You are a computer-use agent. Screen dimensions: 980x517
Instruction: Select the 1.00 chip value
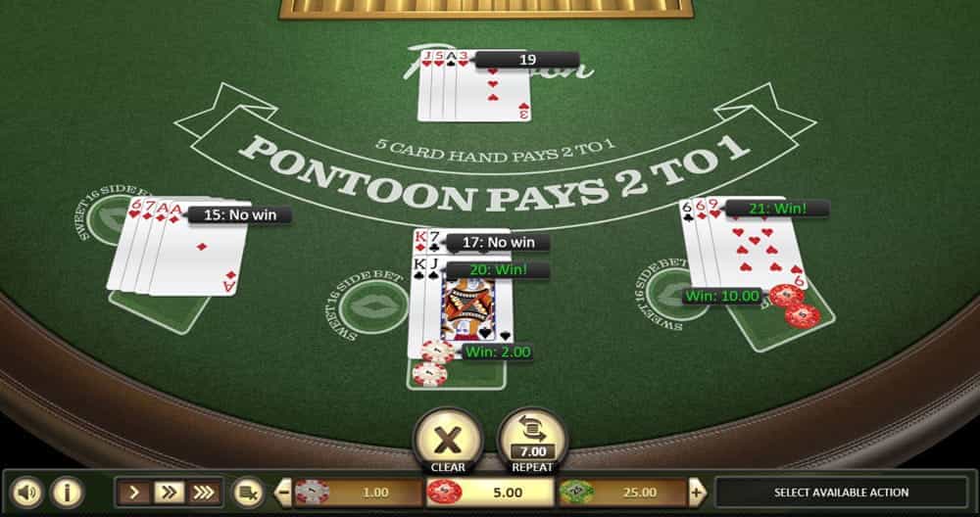tap(358, 493)
